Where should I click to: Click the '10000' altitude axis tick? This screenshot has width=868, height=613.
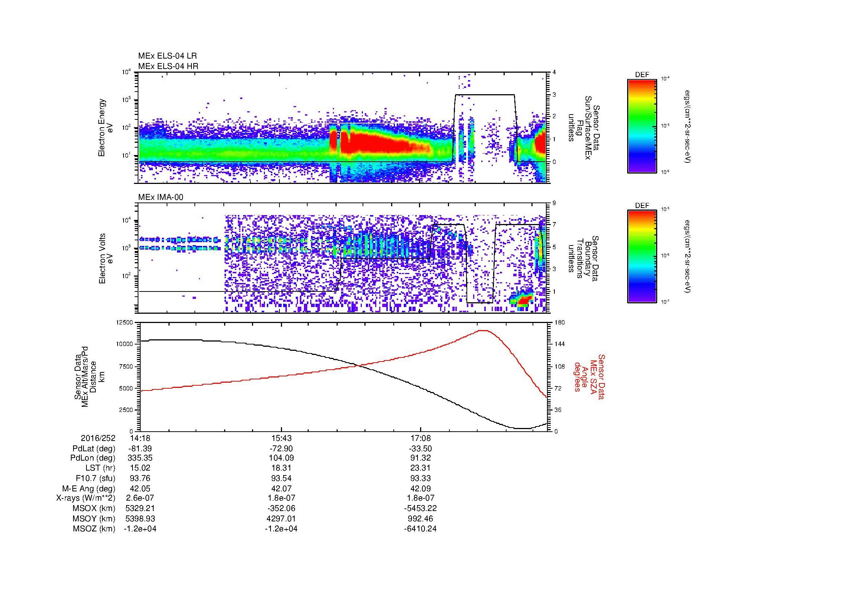[x=124, y=344]
